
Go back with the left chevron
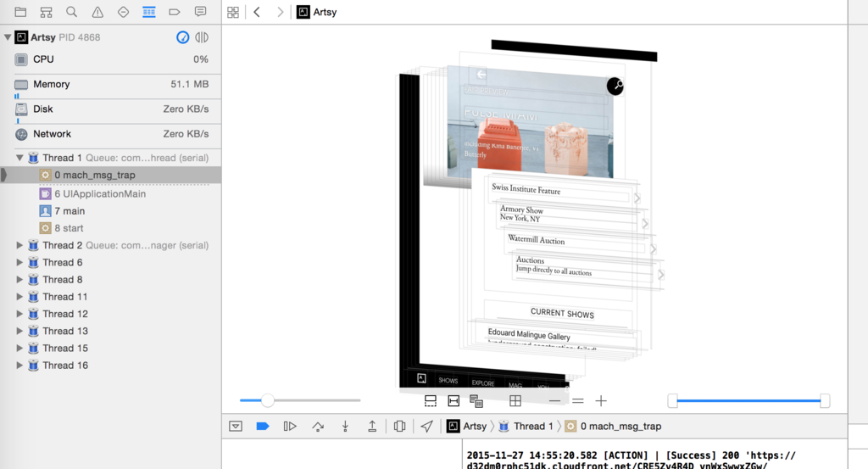click(x=257, y=12)
